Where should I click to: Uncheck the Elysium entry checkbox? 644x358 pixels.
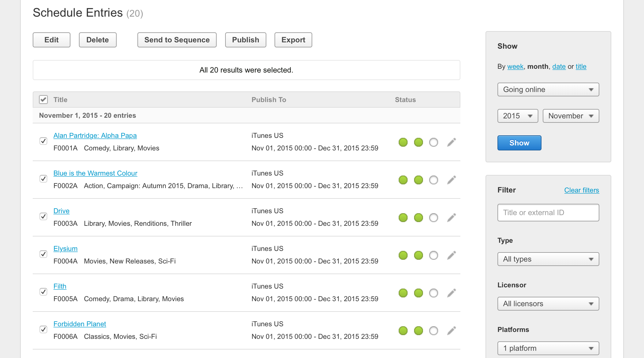point(43,254)
